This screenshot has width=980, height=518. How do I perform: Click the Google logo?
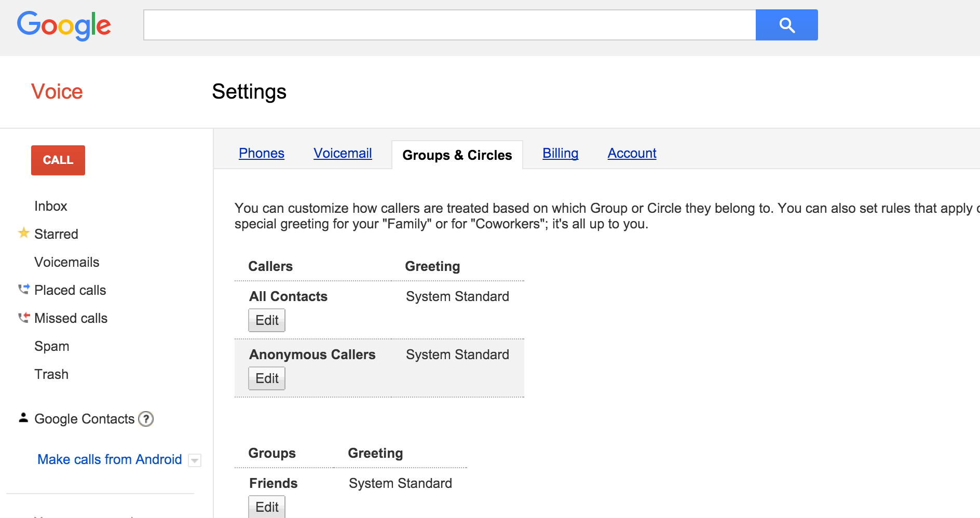(64, 25)
